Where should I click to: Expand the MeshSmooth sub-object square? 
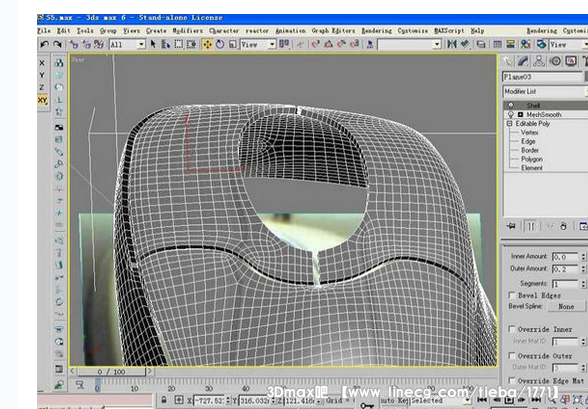[x=520, y=115]
